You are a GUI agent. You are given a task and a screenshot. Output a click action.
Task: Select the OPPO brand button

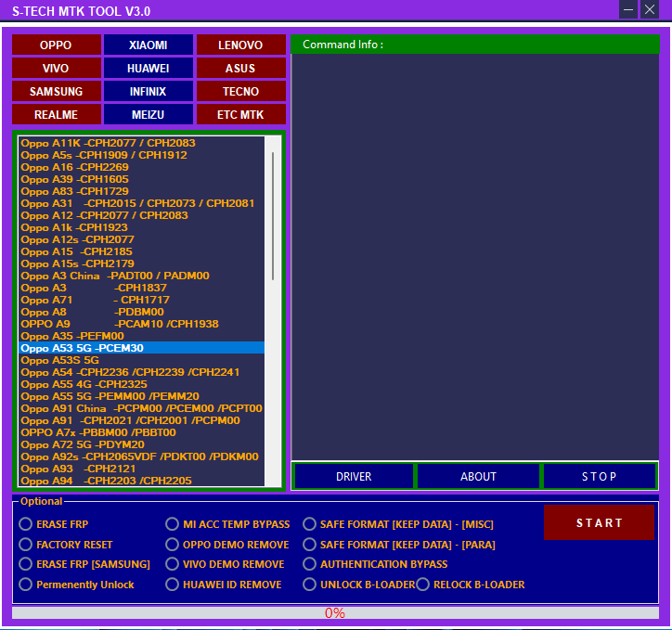click(56, 45)
